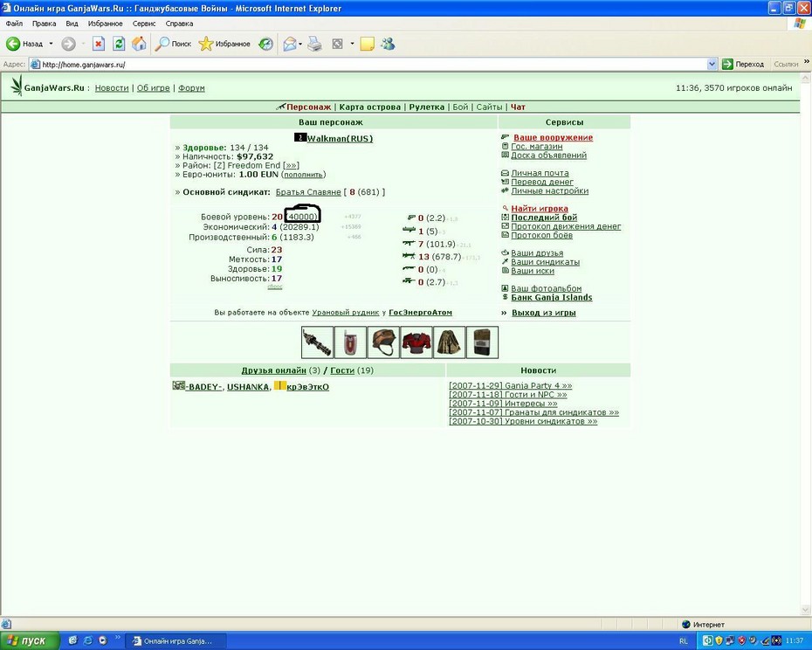
Task: Switch to Карта острова tab
Action: coord(369,107)
